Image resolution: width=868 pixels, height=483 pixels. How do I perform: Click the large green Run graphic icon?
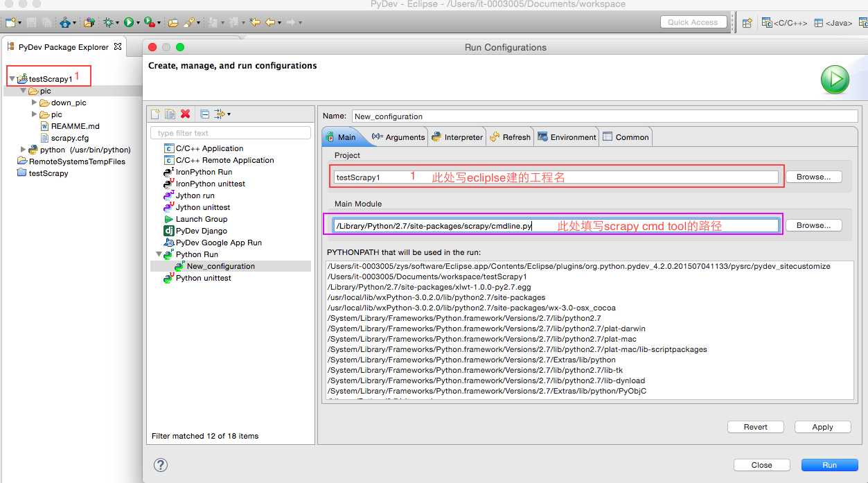tap(835, 80)
